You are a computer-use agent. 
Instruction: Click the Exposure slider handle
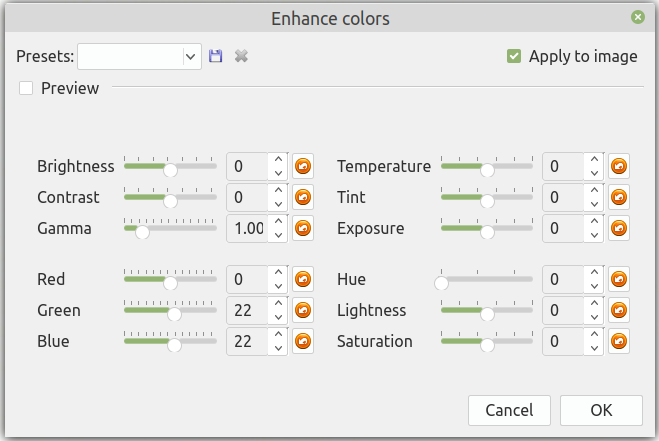click(487, 232)
